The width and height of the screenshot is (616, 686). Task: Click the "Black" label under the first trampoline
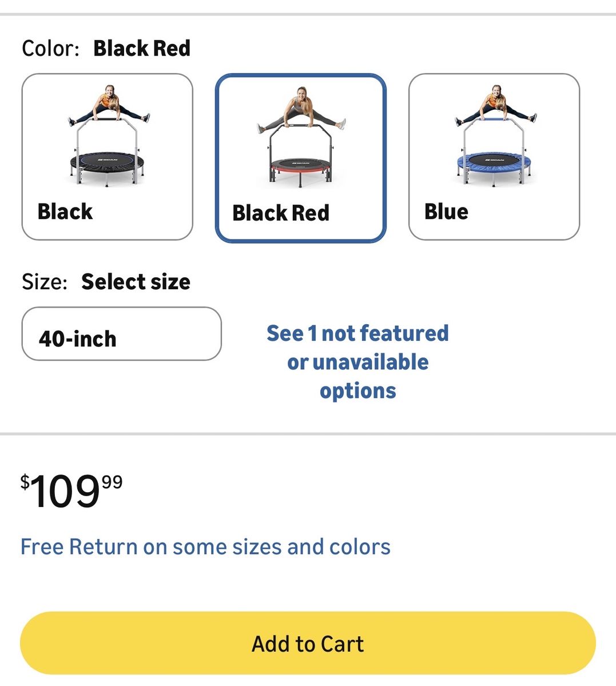65,212
